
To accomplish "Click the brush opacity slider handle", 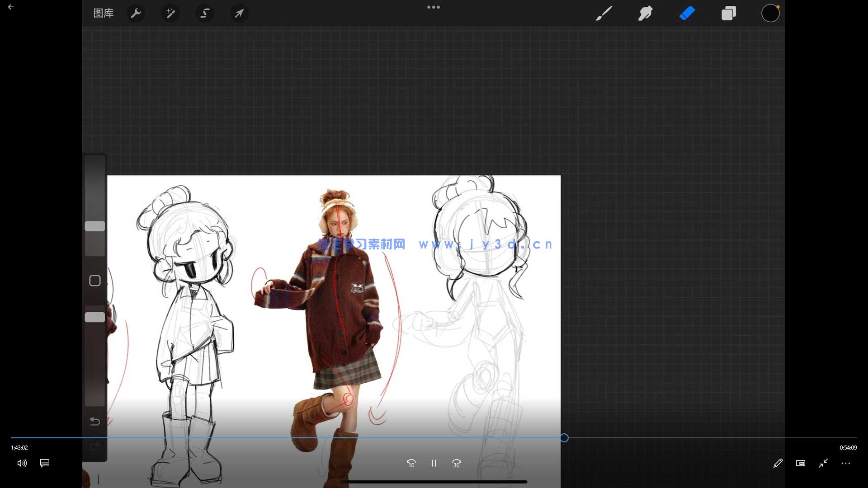I will pyautogui.click(x=95, y=317).
